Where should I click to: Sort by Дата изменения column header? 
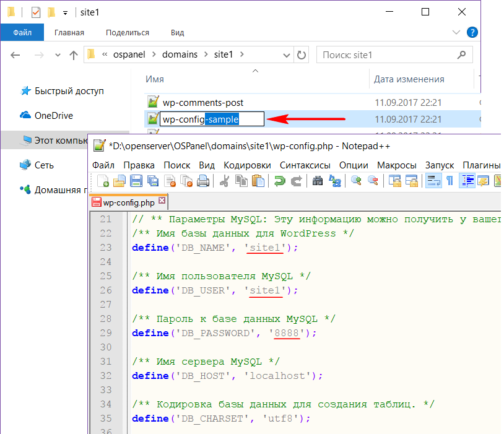[x=409, y=79]
